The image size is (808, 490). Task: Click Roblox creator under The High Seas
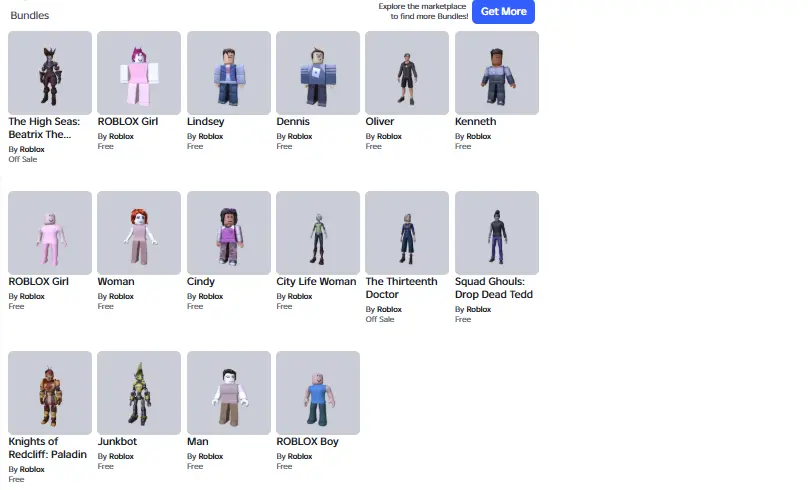tap(32, 149)
